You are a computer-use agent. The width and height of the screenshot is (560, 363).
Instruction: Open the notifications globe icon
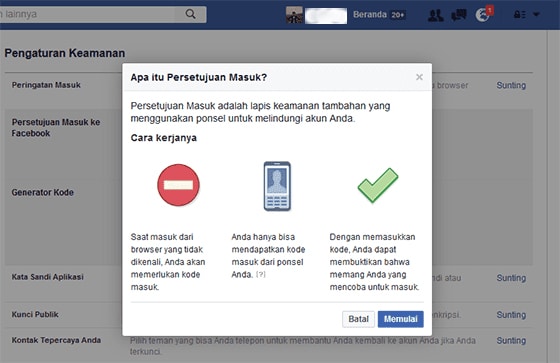point(482,15)
